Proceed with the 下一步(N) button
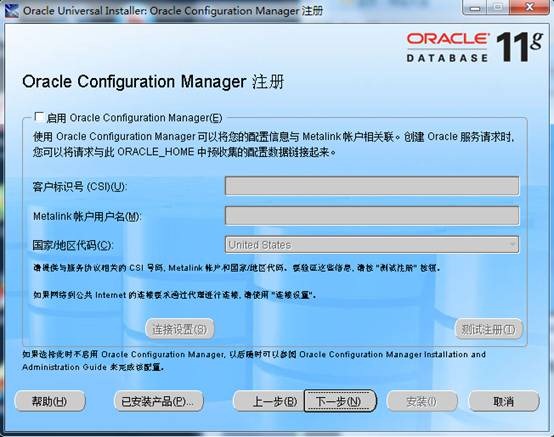 (340, 401)
